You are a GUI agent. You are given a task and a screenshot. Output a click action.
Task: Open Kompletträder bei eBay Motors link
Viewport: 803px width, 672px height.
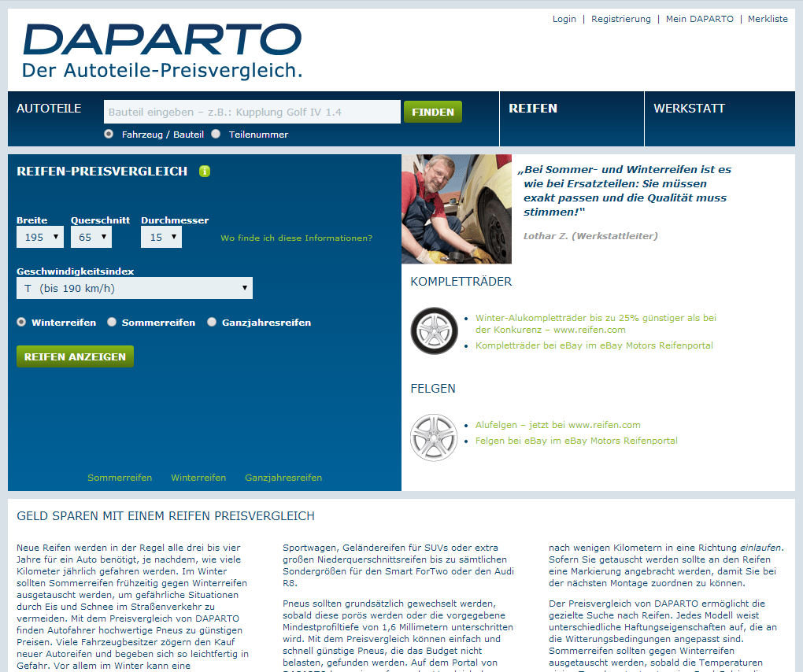point(594,345)
